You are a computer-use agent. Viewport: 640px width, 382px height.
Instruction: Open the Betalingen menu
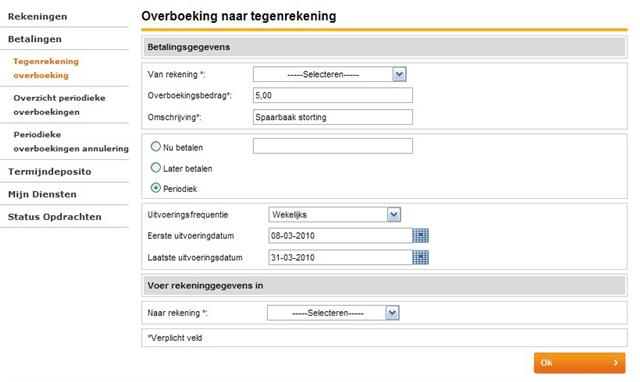35,39
